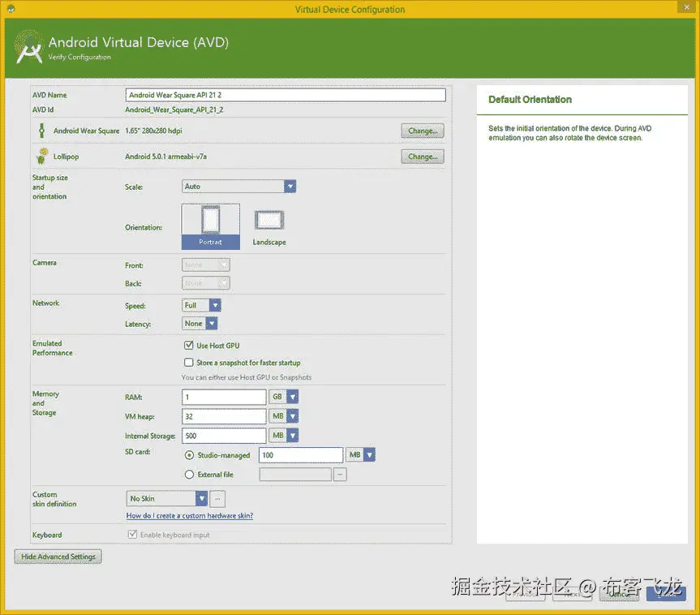Enable Store a snapshot for faster startup

[x=189, y=362]
